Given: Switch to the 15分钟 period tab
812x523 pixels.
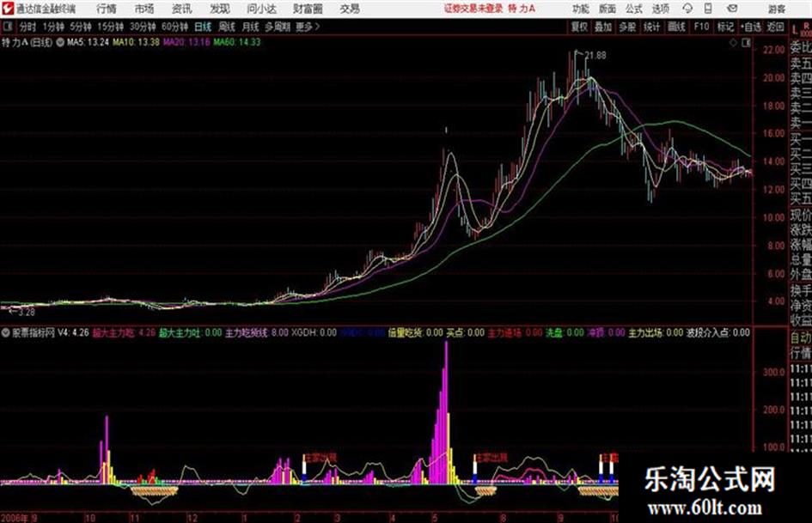Looking at the screenshot, I should (x=111, y=27).
